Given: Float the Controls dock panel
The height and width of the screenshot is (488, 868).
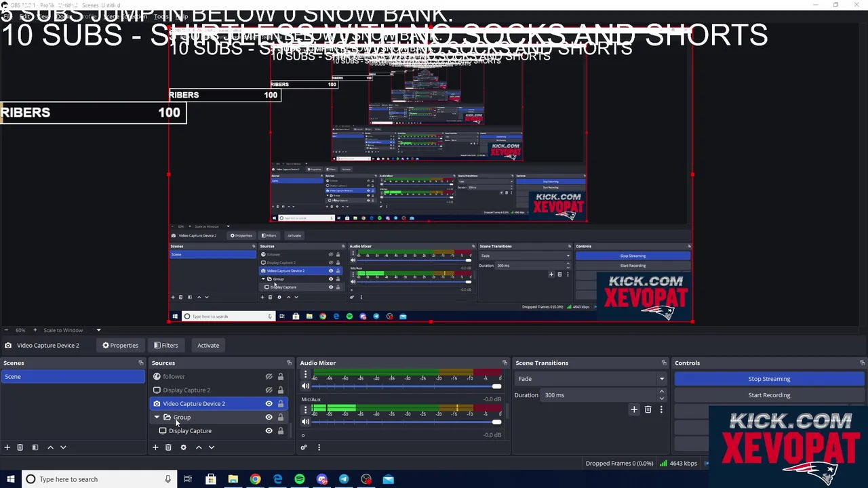Looking at the screenshot, I should (x=862, y=363).
